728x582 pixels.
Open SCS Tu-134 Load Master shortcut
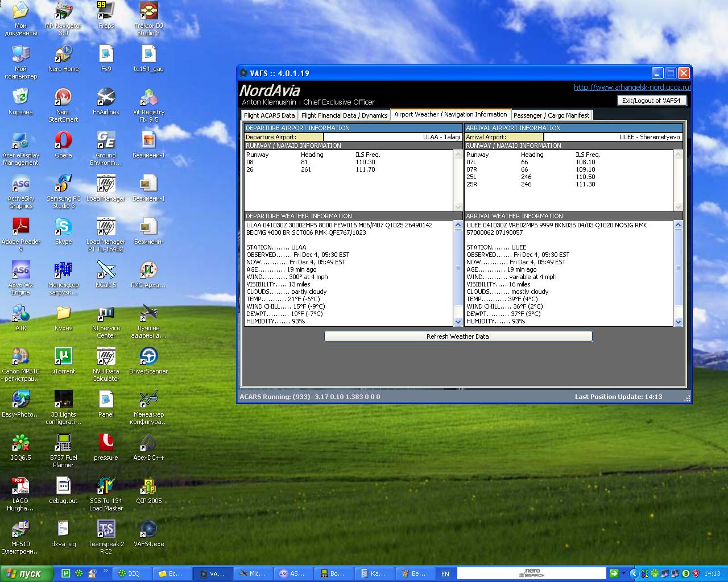(x=106, y=494)
